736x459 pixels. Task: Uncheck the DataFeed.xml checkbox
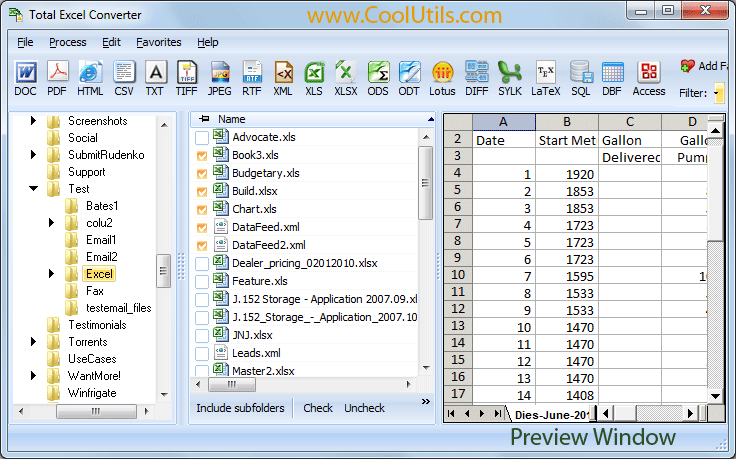202,228
